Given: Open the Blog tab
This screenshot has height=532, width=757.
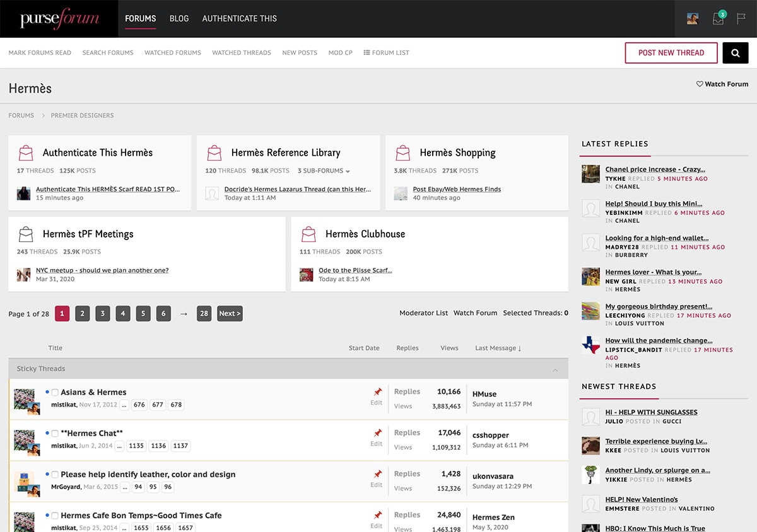Looking at the screenshot, I should click(179, 19).
